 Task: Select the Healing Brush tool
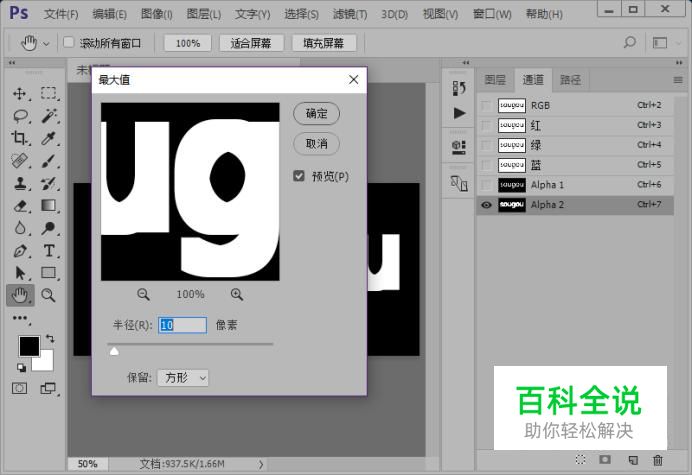tap(20, 161)
